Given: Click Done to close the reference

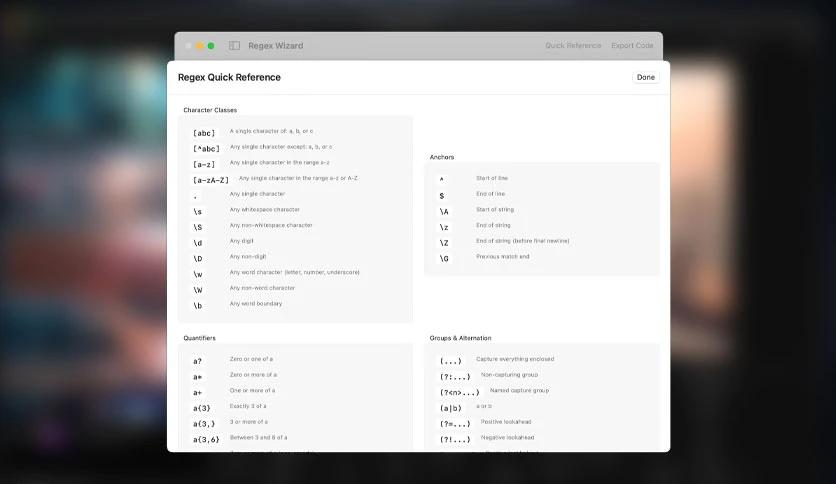Looking at the screenshot, I should [x=645, y=77].
